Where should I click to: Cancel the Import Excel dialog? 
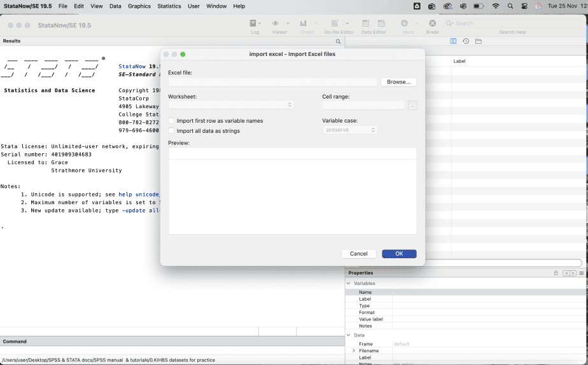click(x=358, y=254)
